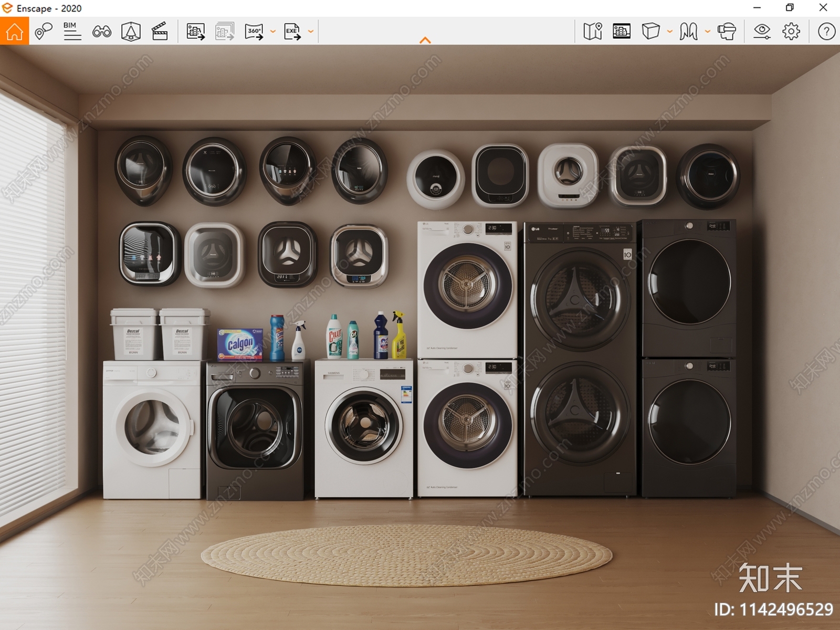
Task: Close the Enscape window
Action: click(x=823, y=8)
